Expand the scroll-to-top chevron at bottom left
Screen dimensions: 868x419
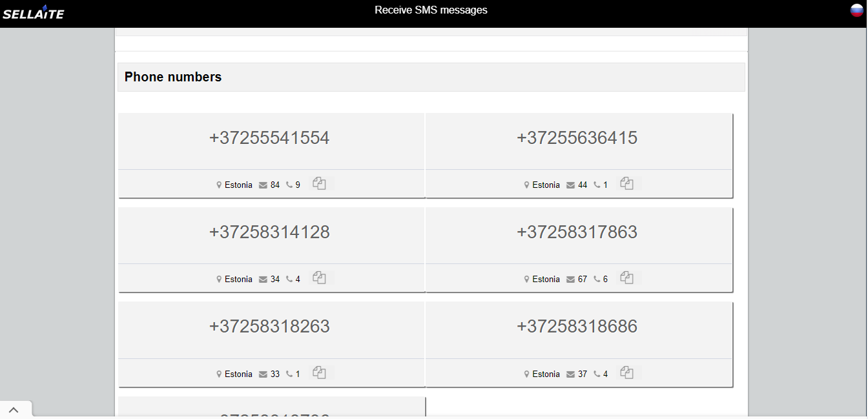coord(14,409)
